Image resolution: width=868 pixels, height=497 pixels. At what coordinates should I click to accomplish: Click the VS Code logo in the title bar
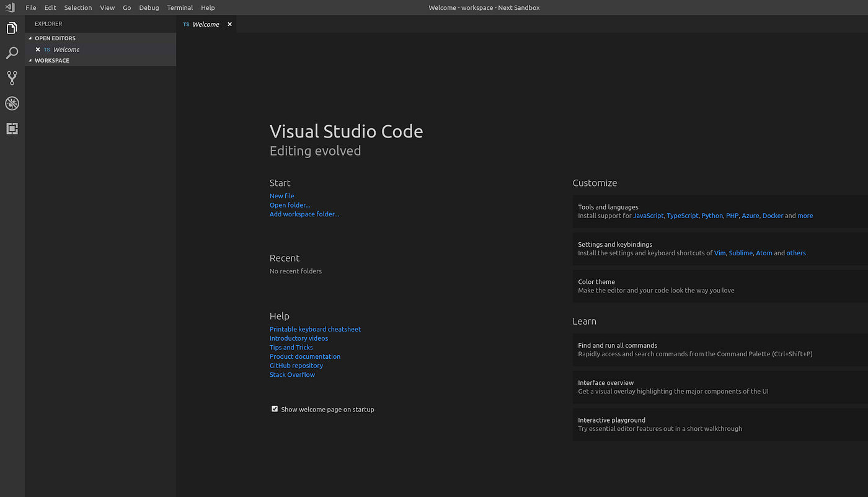[9, 7]
